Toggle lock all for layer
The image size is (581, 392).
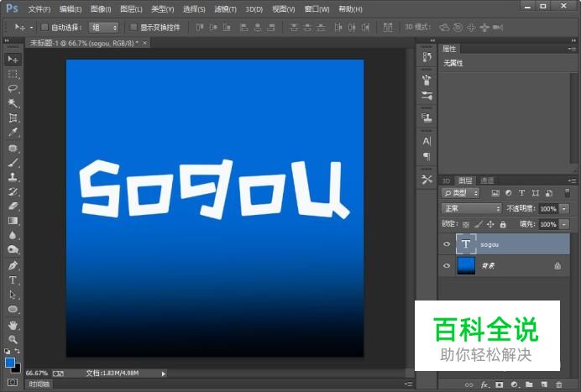point(503,224)
